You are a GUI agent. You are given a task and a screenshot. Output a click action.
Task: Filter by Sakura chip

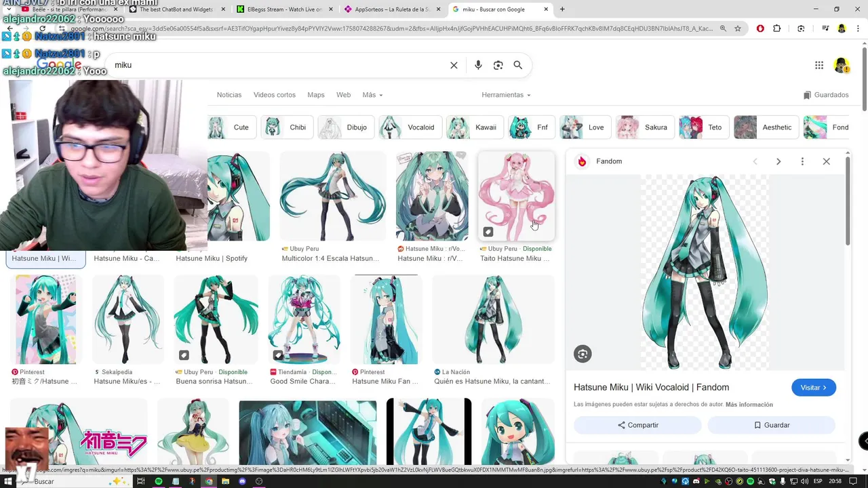click(646, 127)
